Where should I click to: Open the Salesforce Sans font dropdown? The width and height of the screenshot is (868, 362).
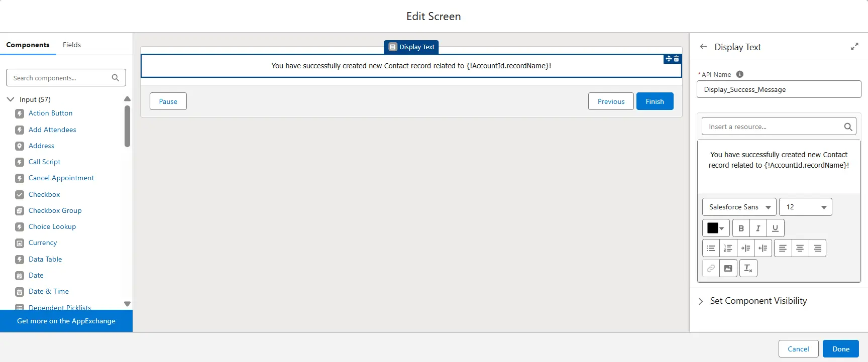(739, 207)
